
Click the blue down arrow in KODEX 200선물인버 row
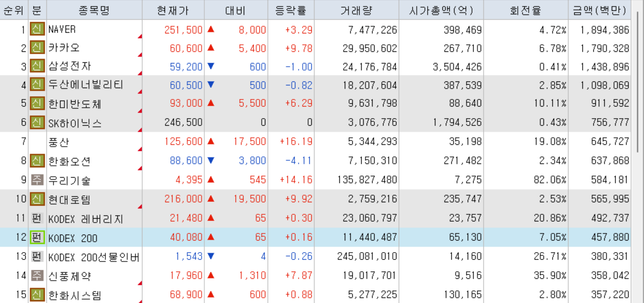(x=211, y=256)
